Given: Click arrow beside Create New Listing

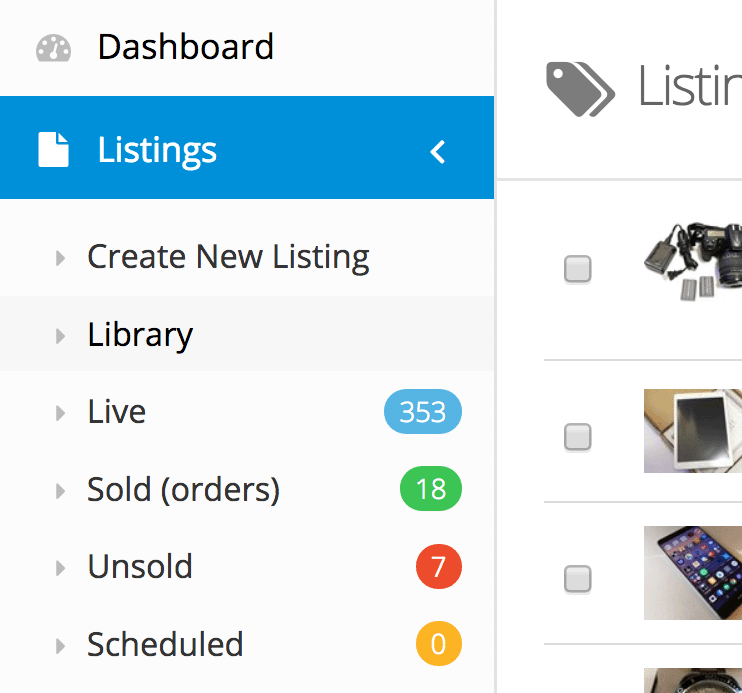Looking at the screenshot, I should click(x=61, y=258).
